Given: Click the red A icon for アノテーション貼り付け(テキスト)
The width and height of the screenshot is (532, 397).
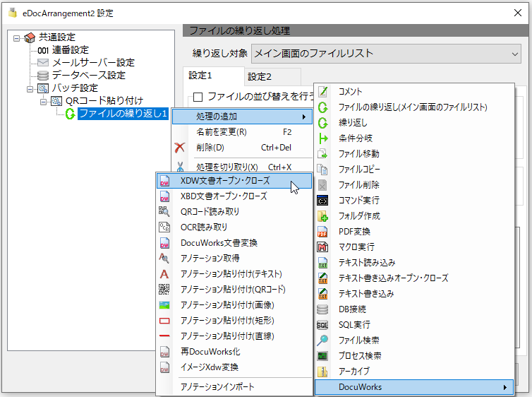Looking at the screenshot, I should tap(164, 273).
